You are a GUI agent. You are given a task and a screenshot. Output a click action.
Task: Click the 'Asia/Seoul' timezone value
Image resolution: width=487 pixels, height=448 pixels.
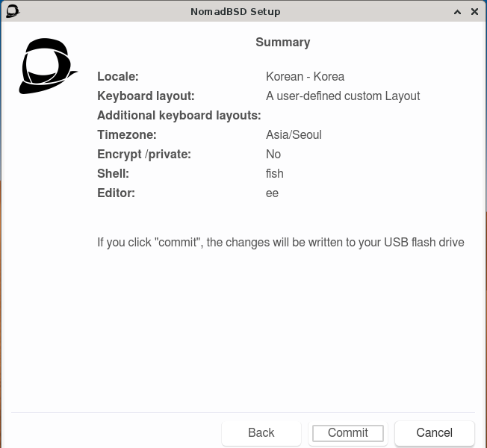click(294, 134)
